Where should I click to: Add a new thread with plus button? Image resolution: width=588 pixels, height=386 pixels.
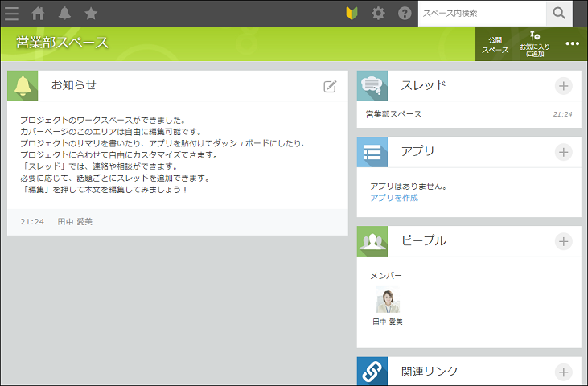563,86
